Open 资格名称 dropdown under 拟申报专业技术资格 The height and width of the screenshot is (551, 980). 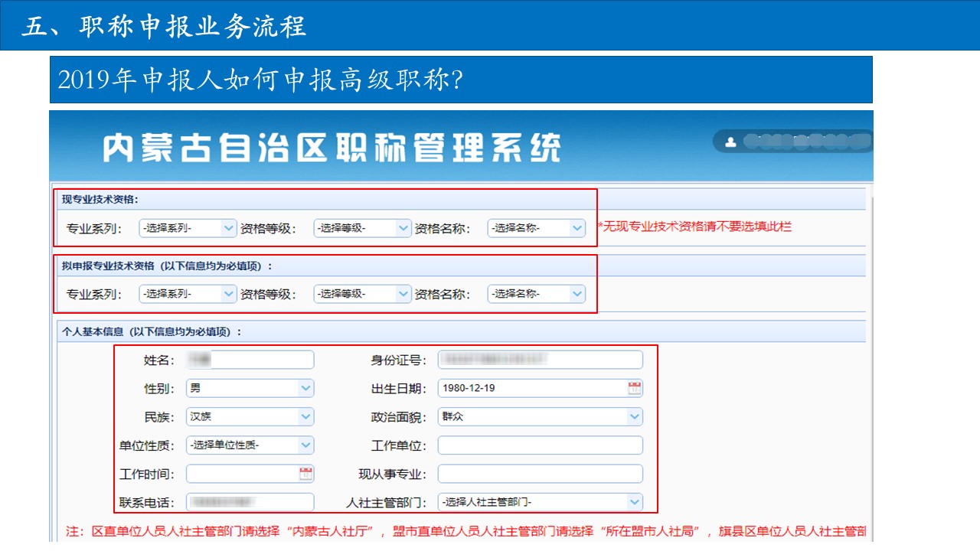[536, 294]
